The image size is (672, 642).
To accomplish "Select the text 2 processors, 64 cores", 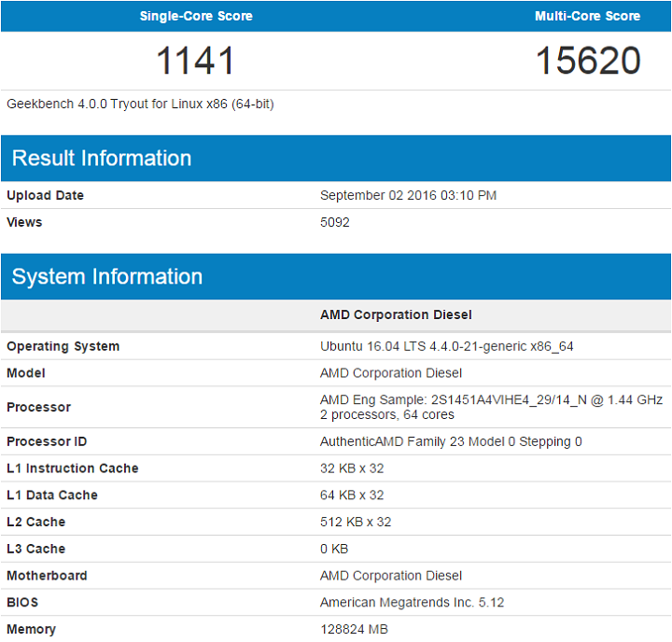I will tap(387, 415).
